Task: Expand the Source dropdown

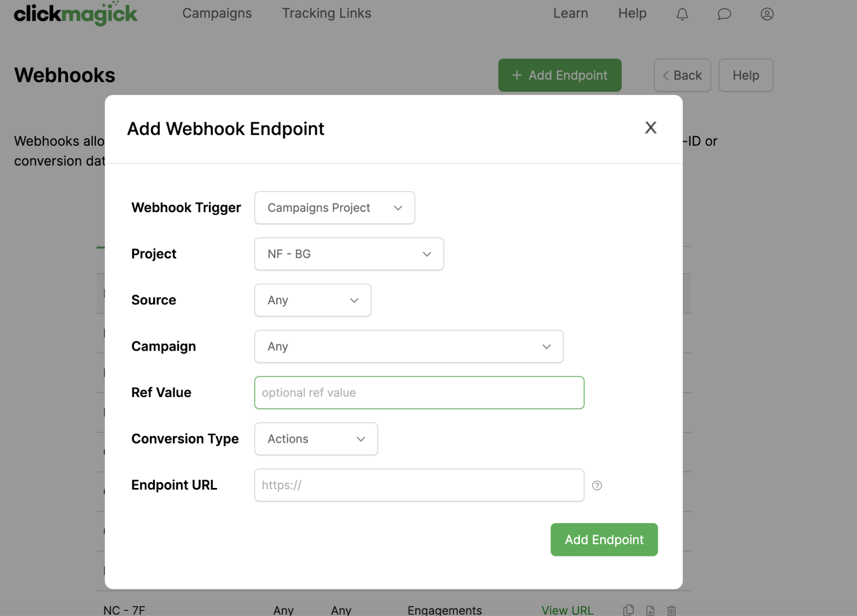Action: pos(312,300)
